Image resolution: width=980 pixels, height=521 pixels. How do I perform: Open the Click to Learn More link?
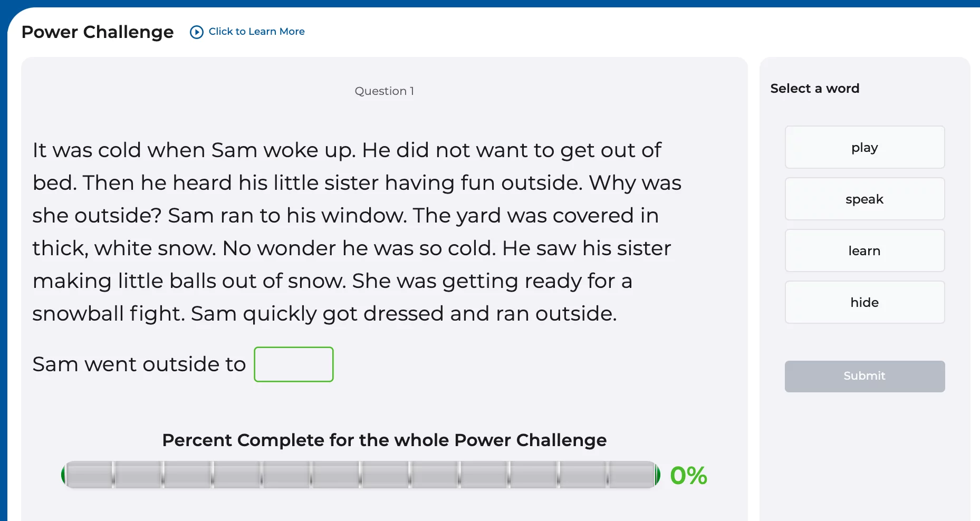coord(256,32)
